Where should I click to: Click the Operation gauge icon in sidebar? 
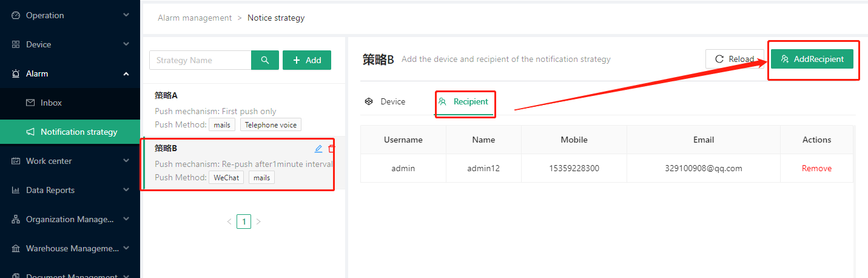click(16, 15)
